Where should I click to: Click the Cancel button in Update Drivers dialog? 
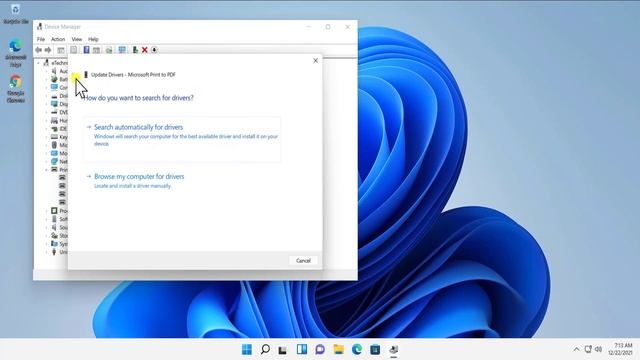(303, 260)
